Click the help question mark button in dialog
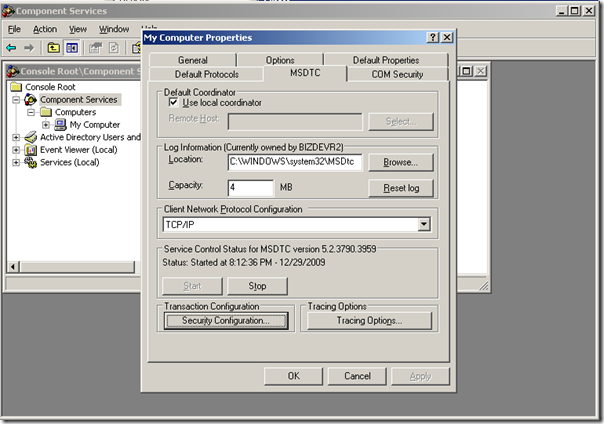 433,37
